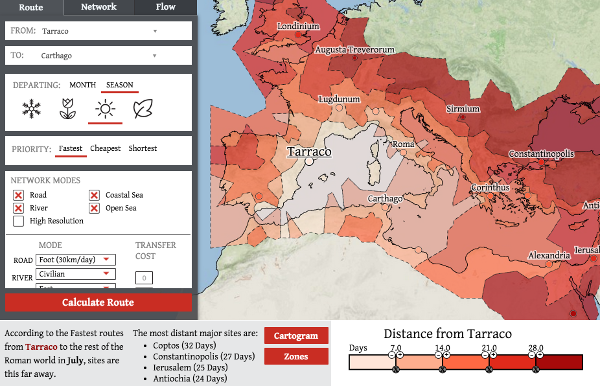Switch to the Network tab
The image size is (600, 386).
coord(99,7)
